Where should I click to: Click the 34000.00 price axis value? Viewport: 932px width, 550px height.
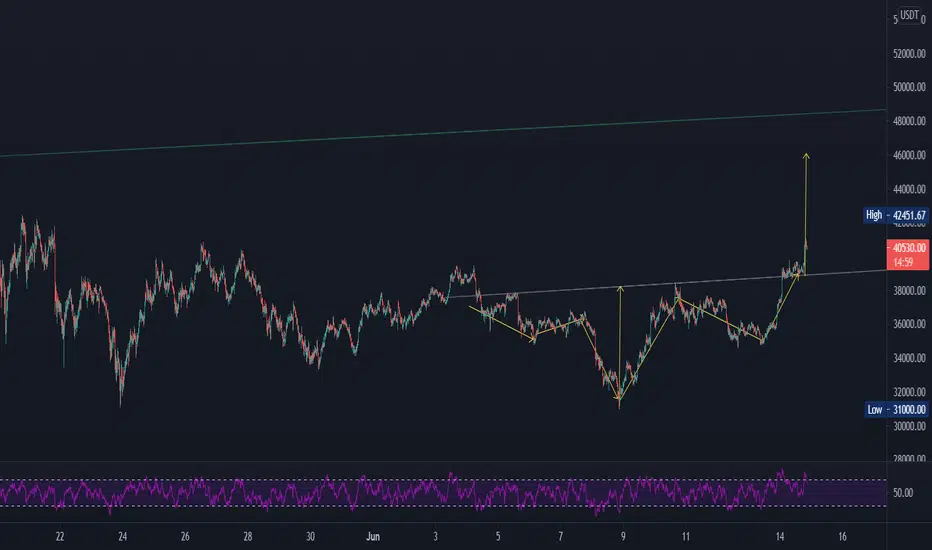tap(909, 358)
